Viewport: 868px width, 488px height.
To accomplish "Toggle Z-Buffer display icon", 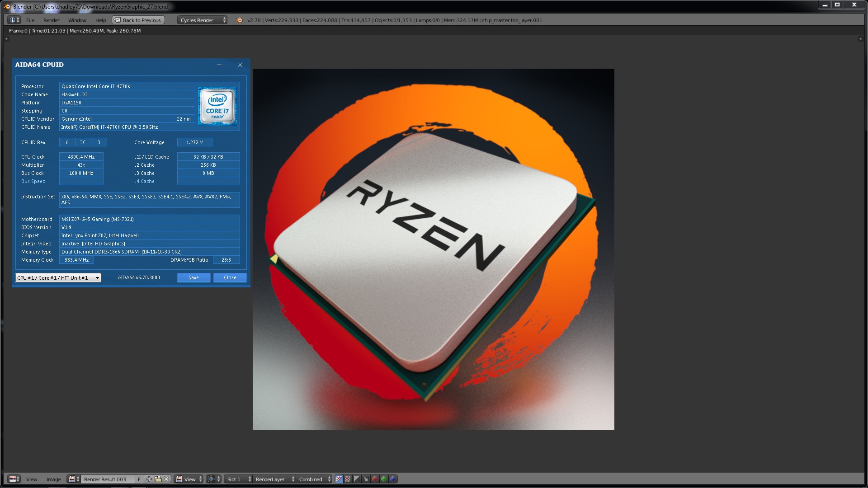I will point(366,479).
